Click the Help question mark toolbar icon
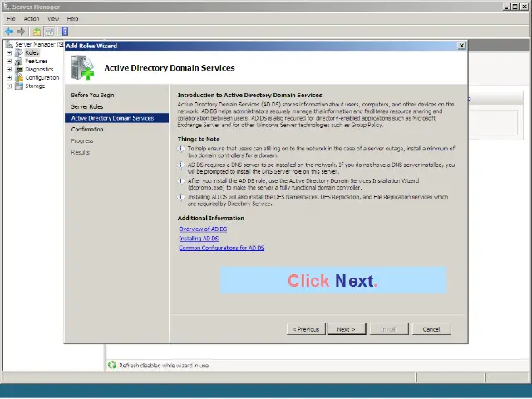532x399 pixels. [x=65, y=32]
